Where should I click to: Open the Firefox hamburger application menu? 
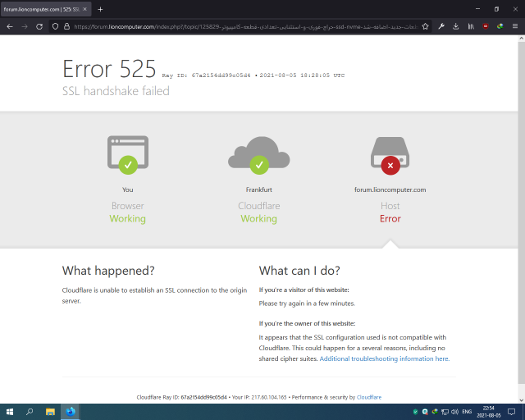(515, 26)
